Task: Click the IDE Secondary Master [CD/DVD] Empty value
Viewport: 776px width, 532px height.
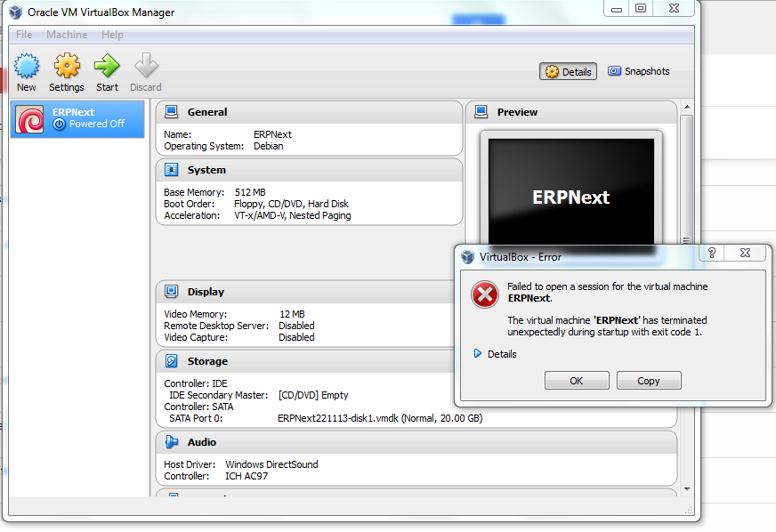Action: [x=313, y=395]
